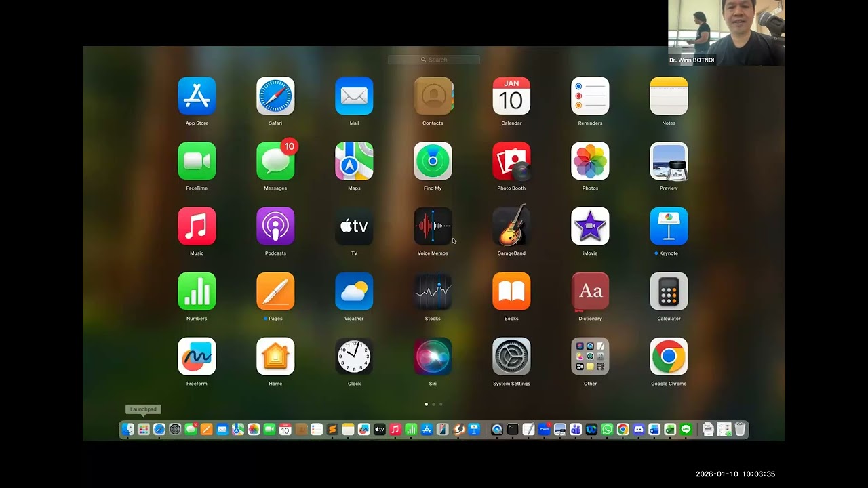Open Sublime Text in the Dock
The image size is (868, 488).
(332, 429)
